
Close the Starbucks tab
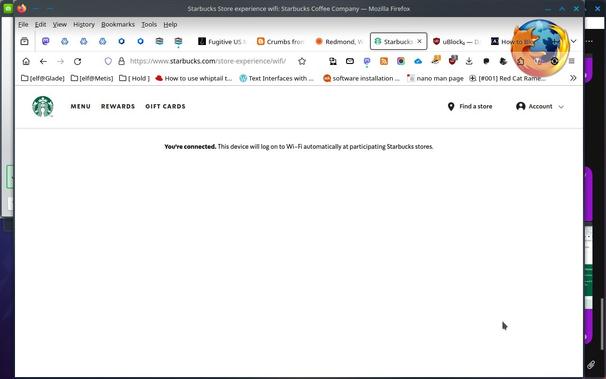[419, 41]
